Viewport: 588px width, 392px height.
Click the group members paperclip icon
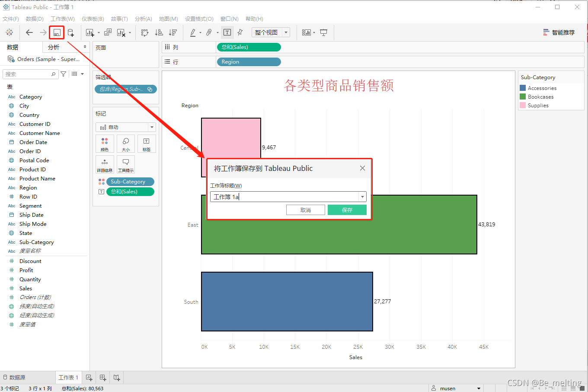(209, 32)
